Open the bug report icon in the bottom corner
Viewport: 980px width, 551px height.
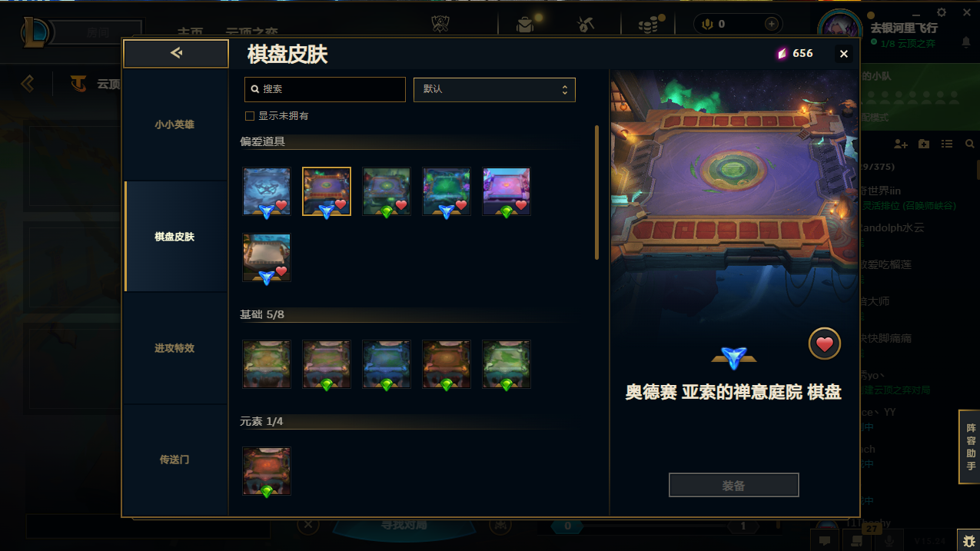(x=968, y=541)
